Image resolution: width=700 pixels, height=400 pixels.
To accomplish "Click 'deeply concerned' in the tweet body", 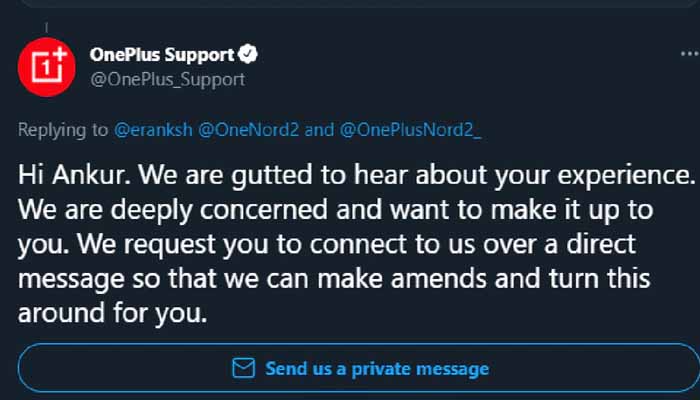I will click(x=219, y=210).
